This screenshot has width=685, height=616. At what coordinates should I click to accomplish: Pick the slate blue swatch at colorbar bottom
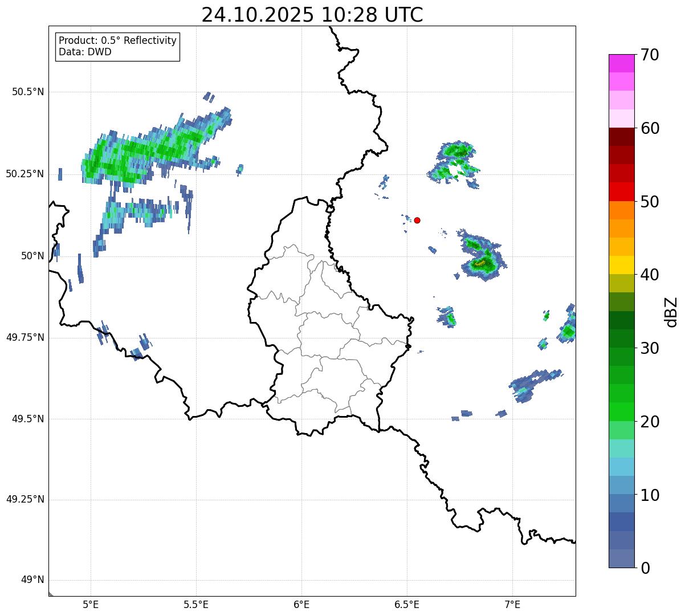(621, 558)
